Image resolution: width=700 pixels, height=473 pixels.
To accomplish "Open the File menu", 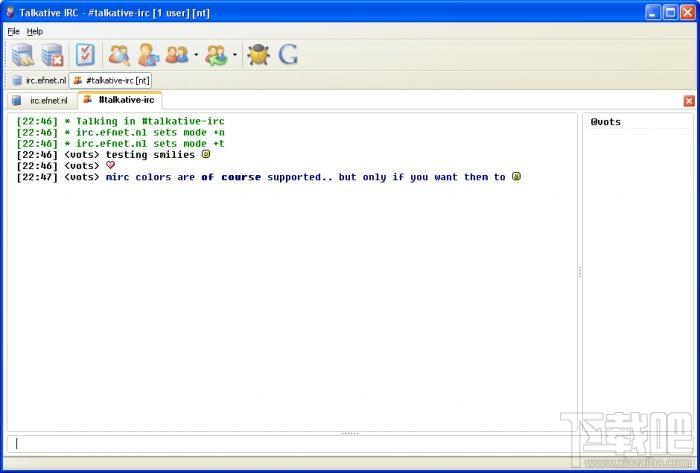I will (14, 31).
